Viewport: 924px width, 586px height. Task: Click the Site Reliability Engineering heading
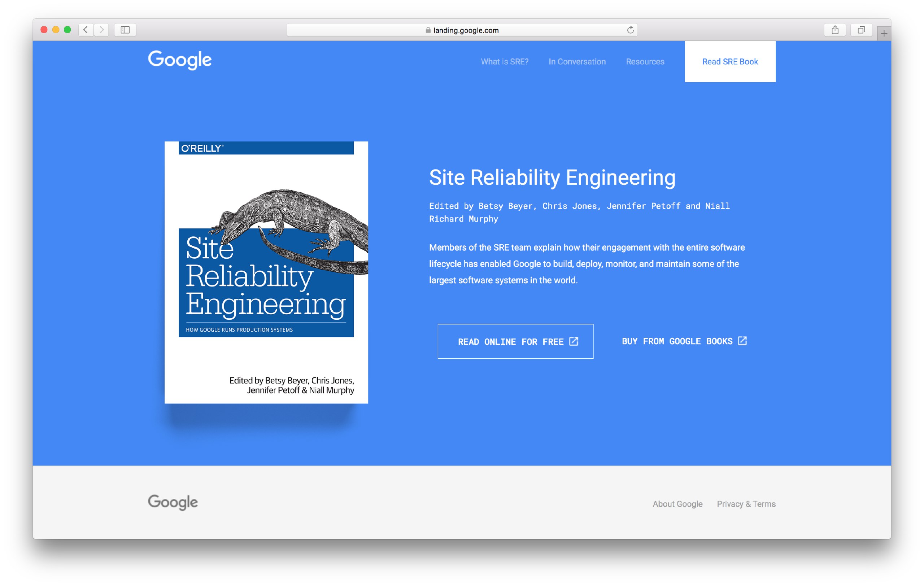[552, 178]
